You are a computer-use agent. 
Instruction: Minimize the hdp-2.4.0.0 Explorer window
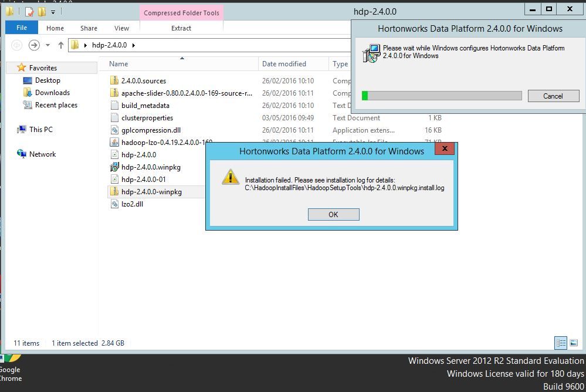533,9
